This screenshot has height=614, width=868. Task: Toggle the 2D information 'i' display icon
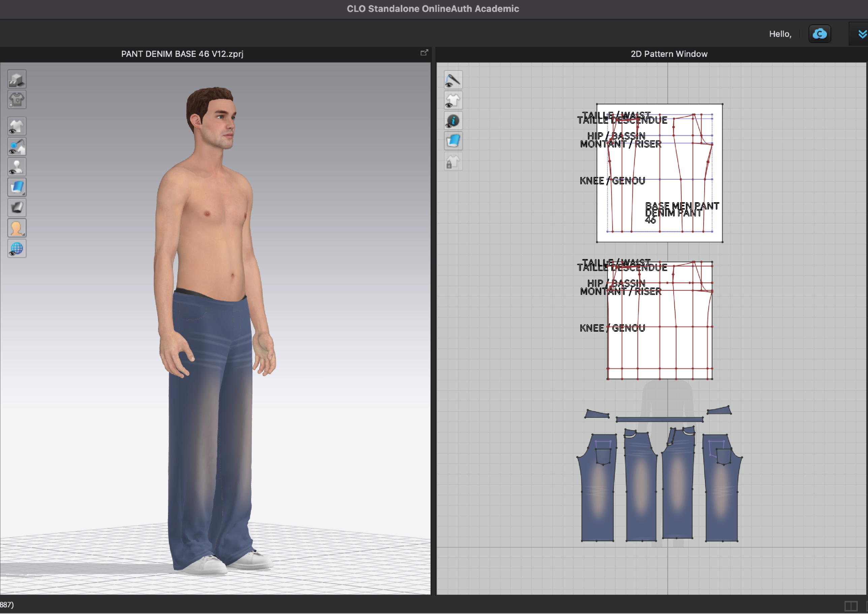(x=453, y=121)
